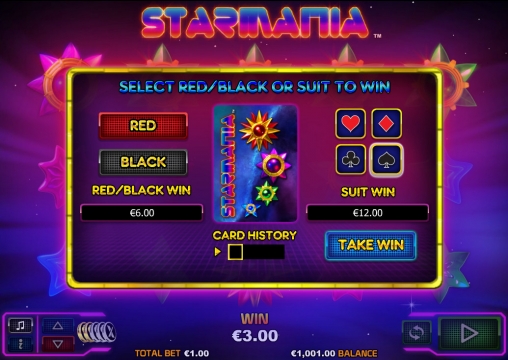Bet on BLACK card color
Viewport: 508px width, 360px height.
coord(143,162)
